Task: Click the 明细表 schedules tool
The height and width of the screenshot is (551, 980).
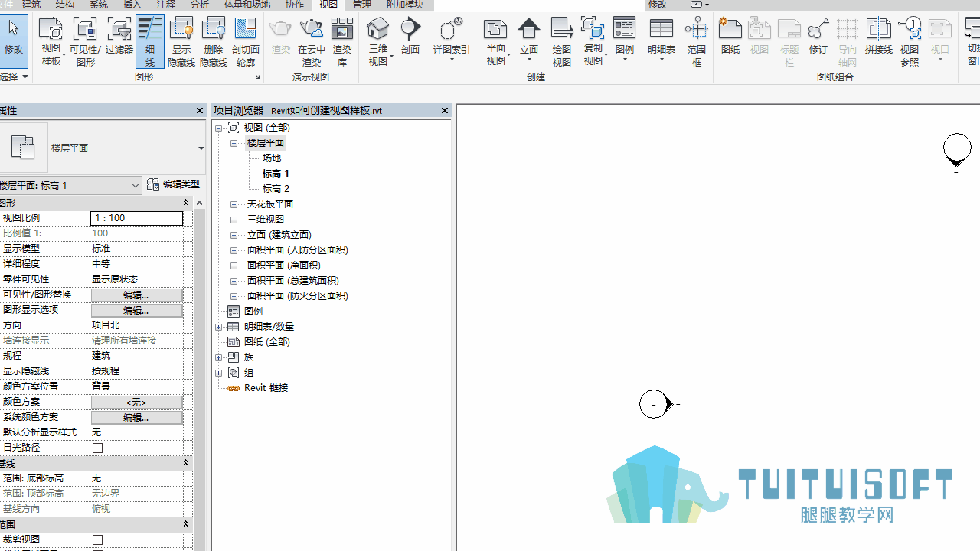Action: (661, 40)
